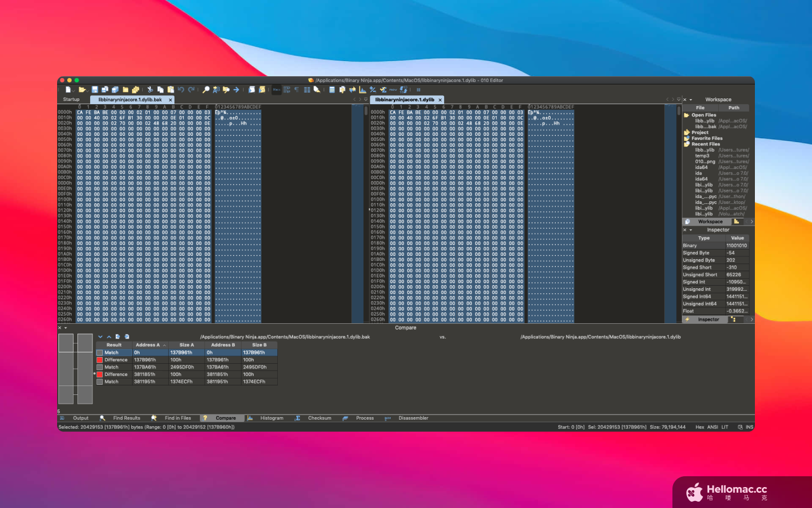This screenshot has width=812, height=508.
Task: Open the Find magnifier tool
Action: [x=206, y=90]
